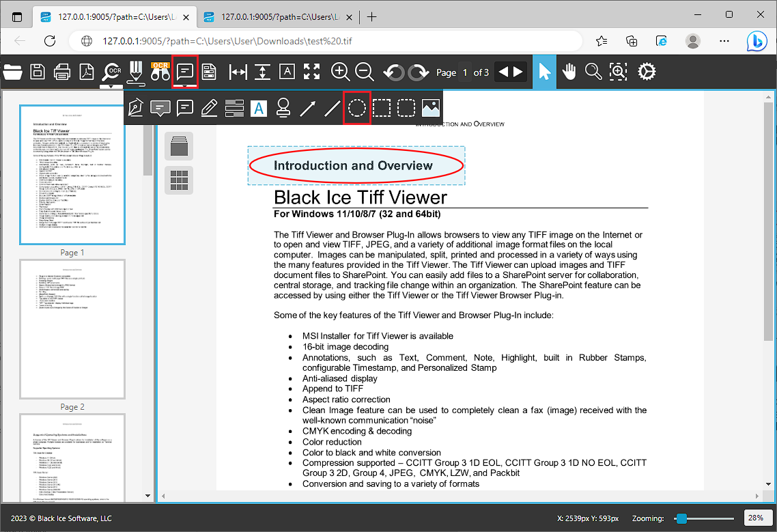Select the magnifying glass tool

(x=593, y=72)
